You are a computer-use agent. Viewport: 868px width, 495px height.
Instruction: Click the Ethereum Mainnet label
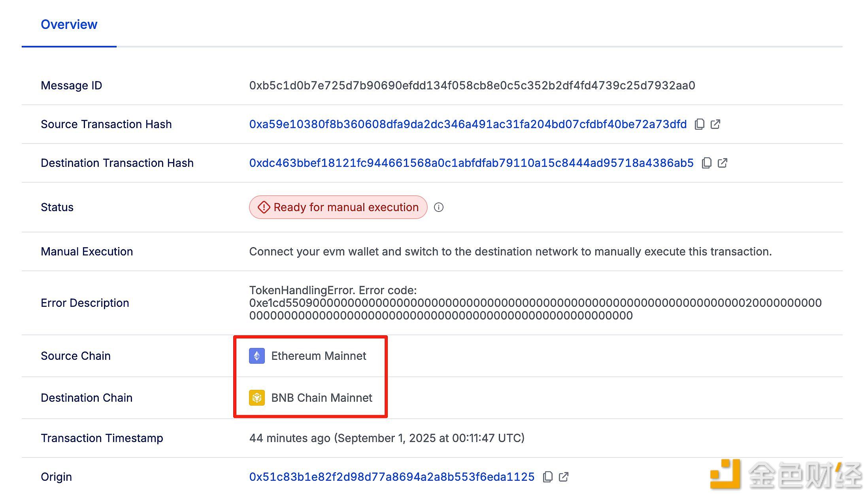point(319,356)
